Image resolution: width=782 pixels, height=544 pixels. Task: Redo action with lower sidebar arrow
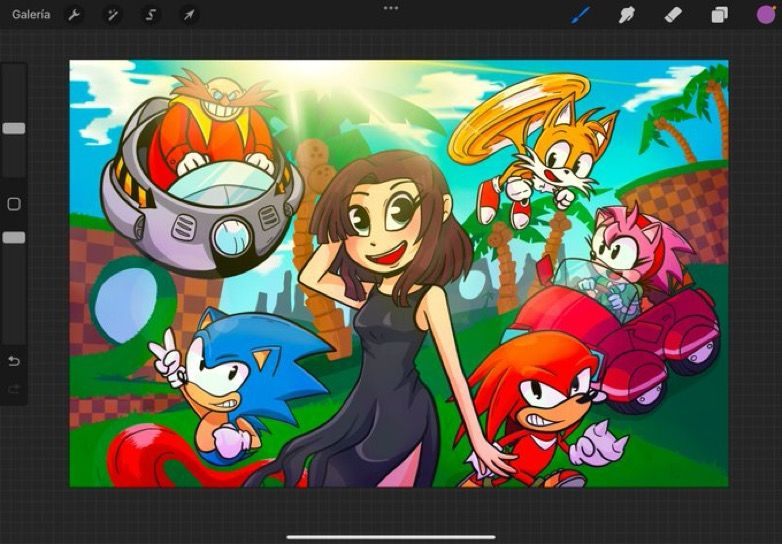click(14, 389)
